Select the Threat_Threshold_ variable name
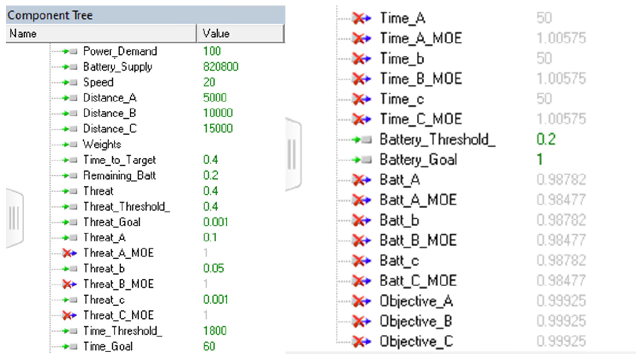Image resolution: width=644 pixels, height=360 pixels. [x=126, y=207]
